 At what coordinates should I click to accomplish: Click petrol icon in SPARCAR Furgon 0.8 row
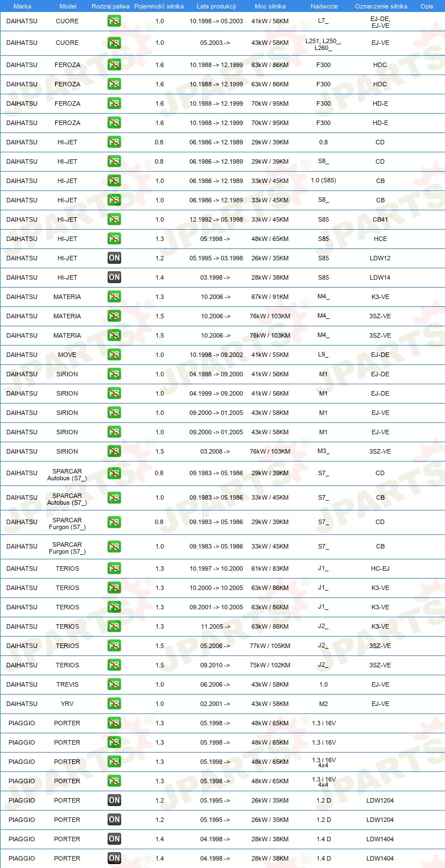[114, 522]
